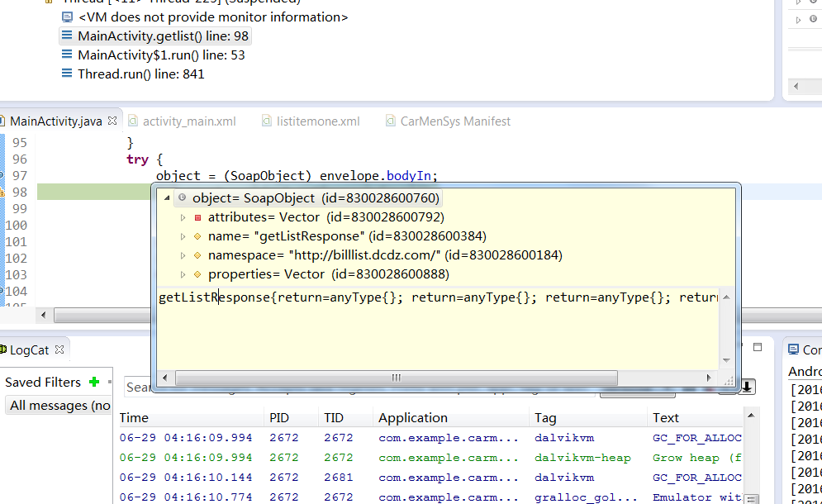822x504 pixels.
Task: Click the 'bodyIn' field in code
Action: [409, 176]
